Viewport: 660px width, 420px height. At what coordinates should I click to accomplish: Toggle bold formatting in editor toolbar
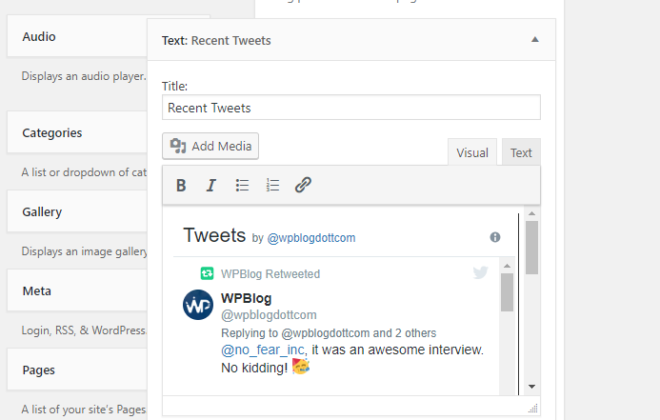coord(181,185)
